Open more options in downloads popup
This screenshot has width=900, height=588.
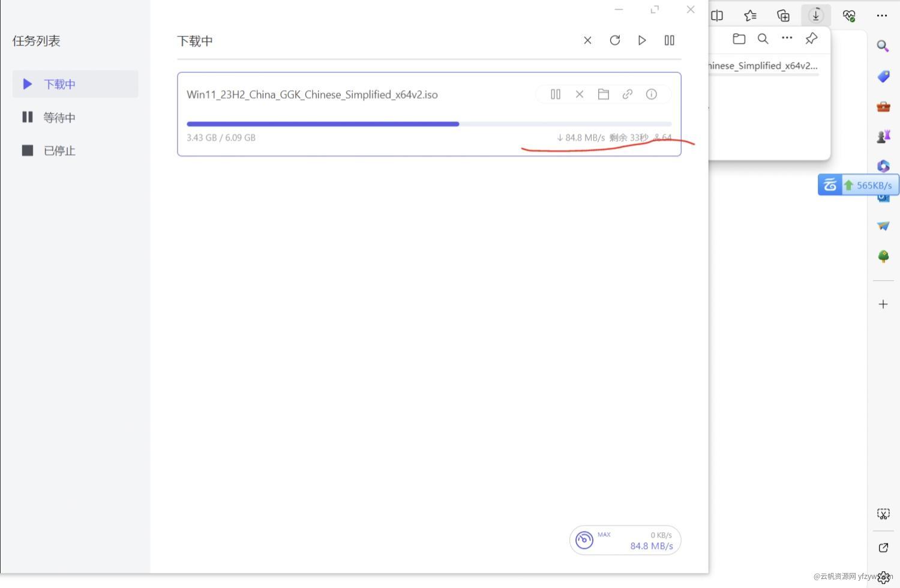(x=787, y=38)
